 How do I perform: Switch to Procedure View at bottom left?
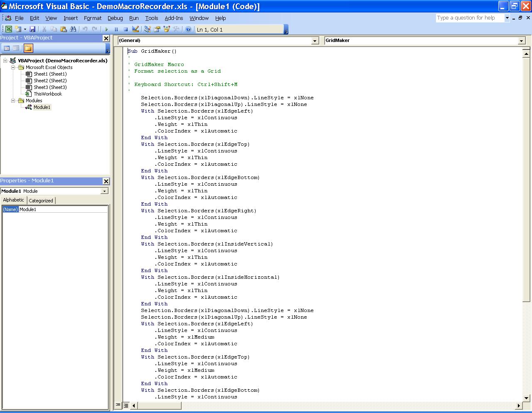[x=118, y=405]
